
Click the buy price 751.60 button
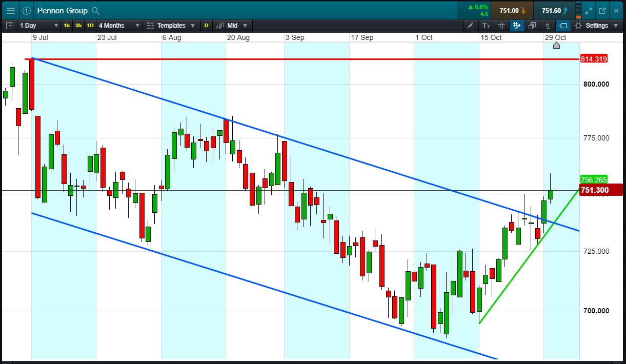[x=554, y=10]
